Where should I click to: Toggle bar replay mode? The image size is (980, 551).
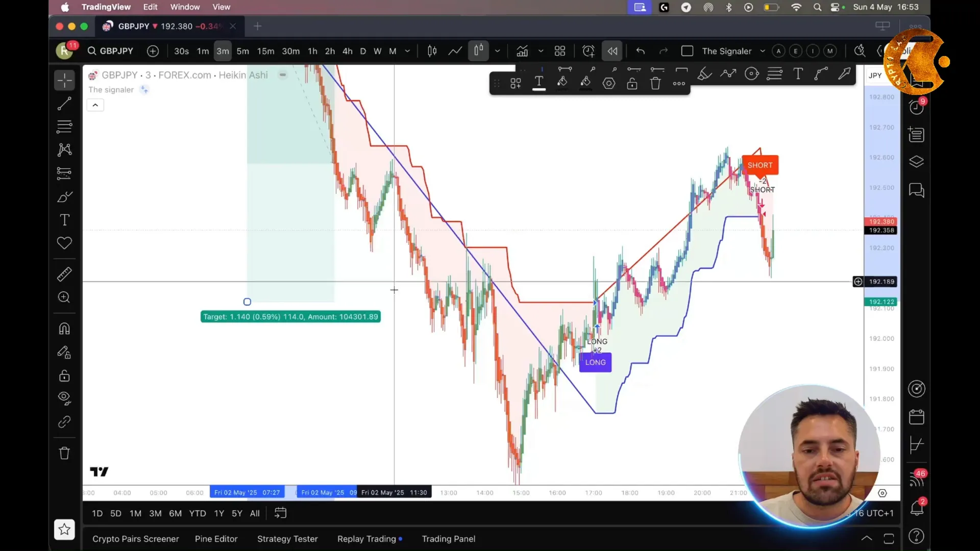click(612, 51)
